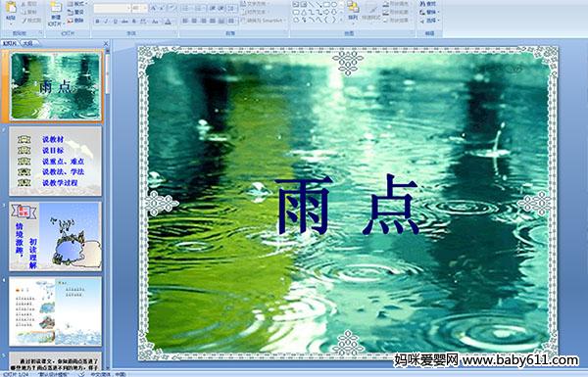The image size is (588, 377).
Task: Toggle Underline formatting
Action: (115, 22)
